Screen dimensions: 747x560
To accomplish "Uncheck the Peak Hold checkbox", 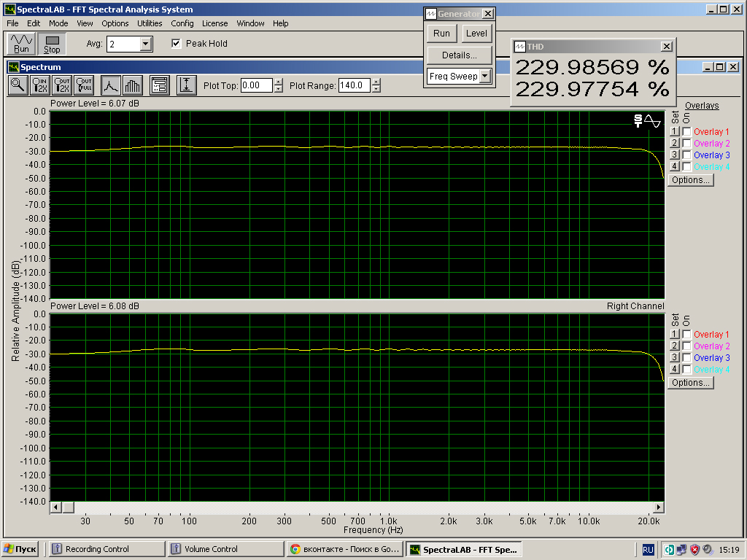I will pos(176,44).
